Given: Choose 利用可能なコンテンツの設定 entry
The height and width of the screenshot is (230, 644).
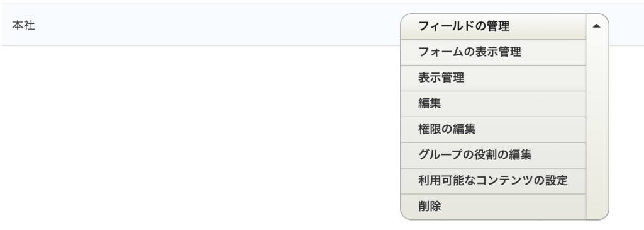Looking at the screenshot, I should (x=493, y=181).
